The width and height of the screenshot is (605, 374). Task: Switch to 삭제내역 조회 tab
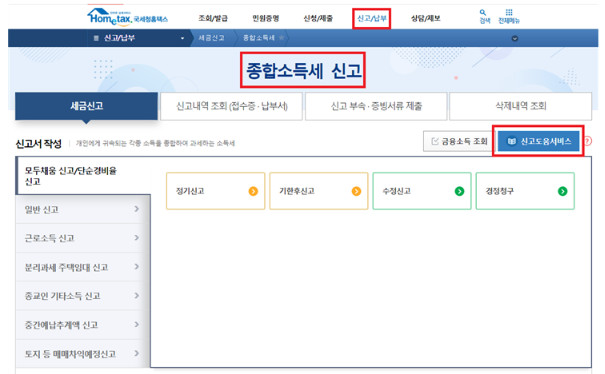coord(521,106)
